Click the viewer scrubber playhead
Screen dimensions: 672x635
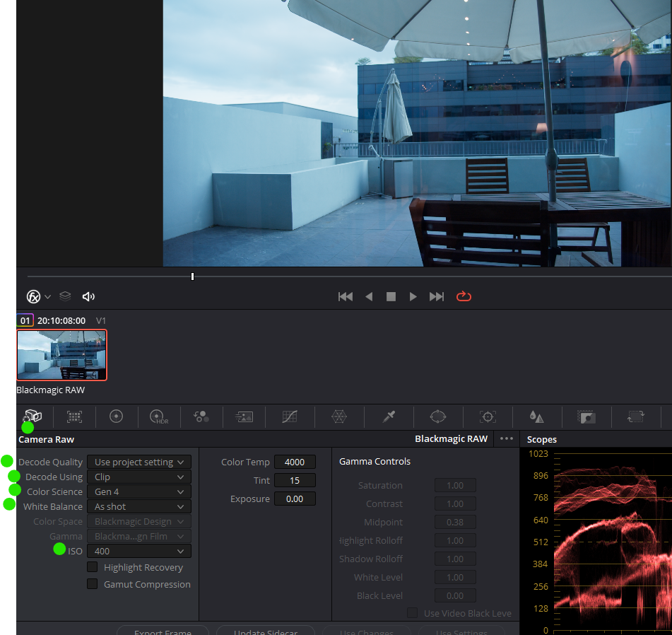(x=192, y=276)
